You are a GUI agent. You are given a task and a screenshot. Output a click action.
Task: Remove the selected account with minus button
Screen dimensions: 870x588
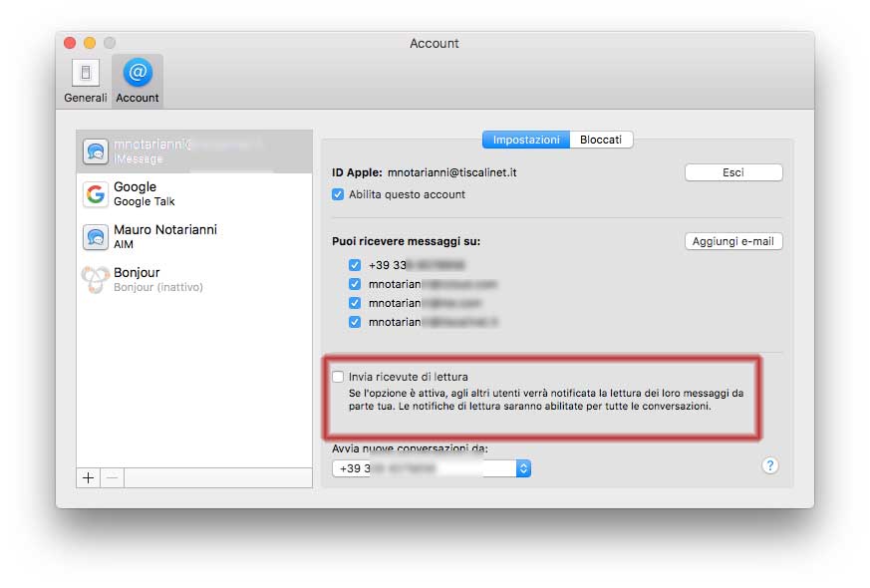(112, 477)
